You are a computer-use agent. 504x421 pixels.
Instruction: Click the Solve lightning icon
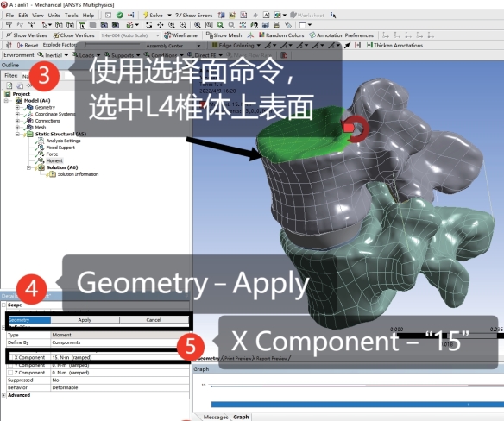pos(146,15)
